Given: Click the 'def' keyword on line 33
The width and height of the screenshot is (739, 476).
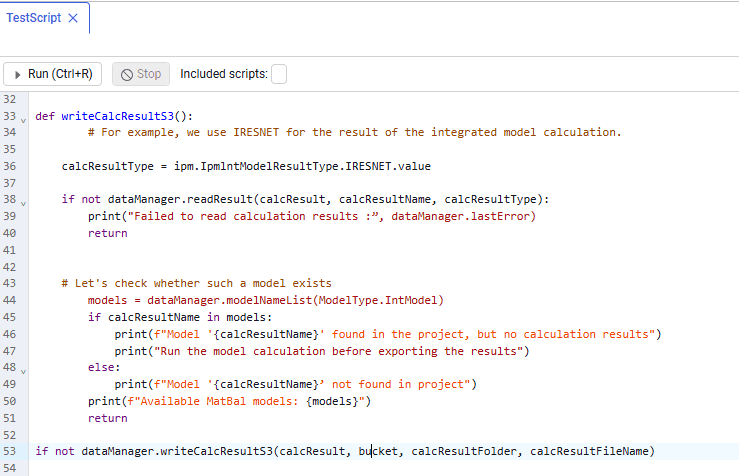Looking at the screenshot, I should pos(45,116).
